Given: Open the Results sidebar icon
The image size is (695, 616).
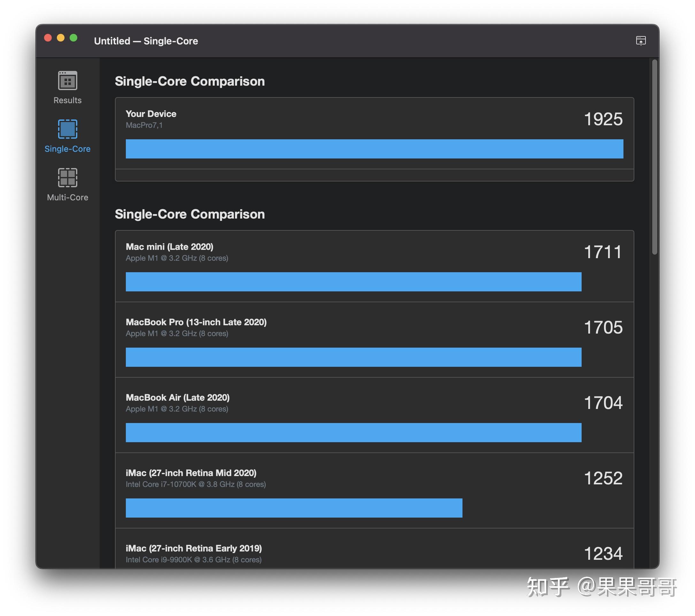Looking at the screenshot, I should (67, 80).
